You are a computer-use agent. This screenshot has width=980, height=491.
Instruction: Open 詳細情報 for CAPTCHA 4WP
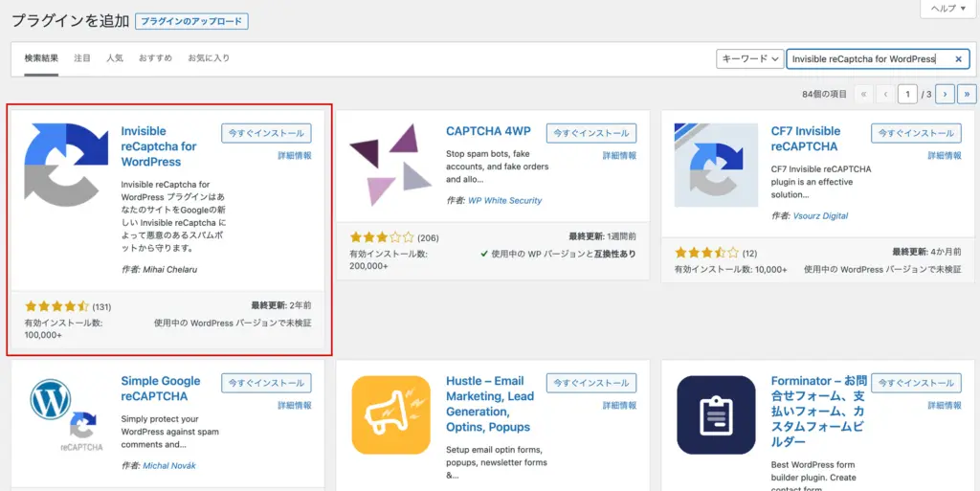pos(619,156)
